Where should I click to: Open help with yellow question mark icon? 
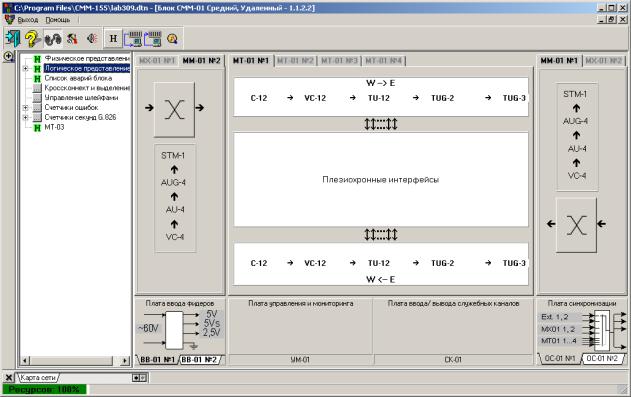[33, 39]
